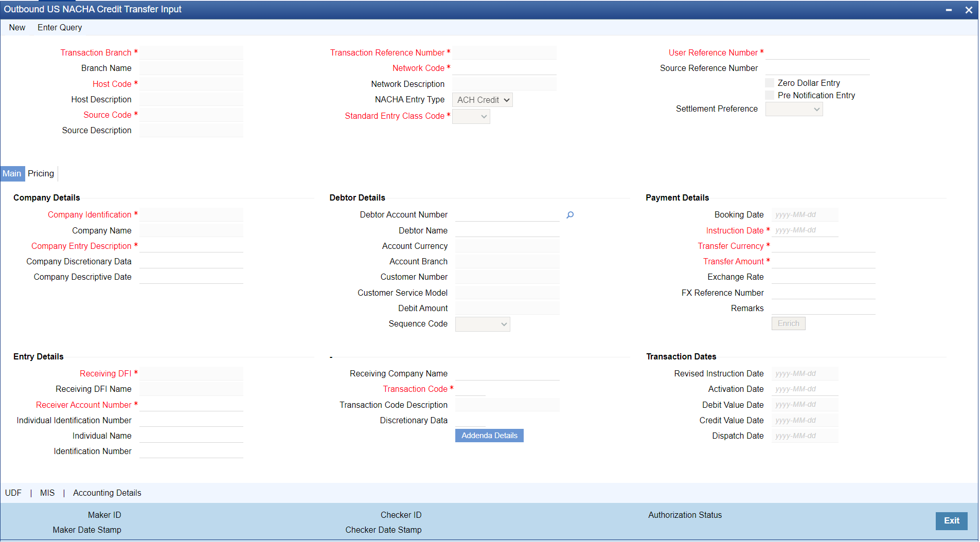The height and width of the screenshot is (542, 980).
Task: Click the Addenda Details button
Action: pyautogui.click(x=489, y=436)
